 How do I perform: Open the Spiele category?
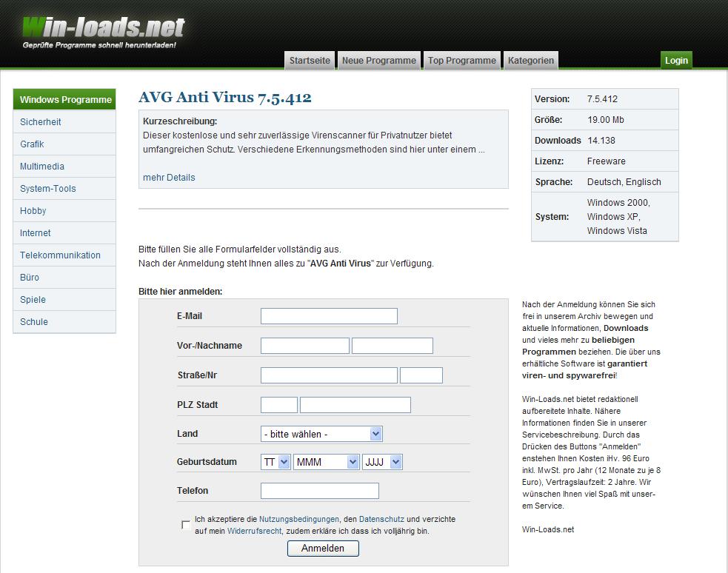33,299
